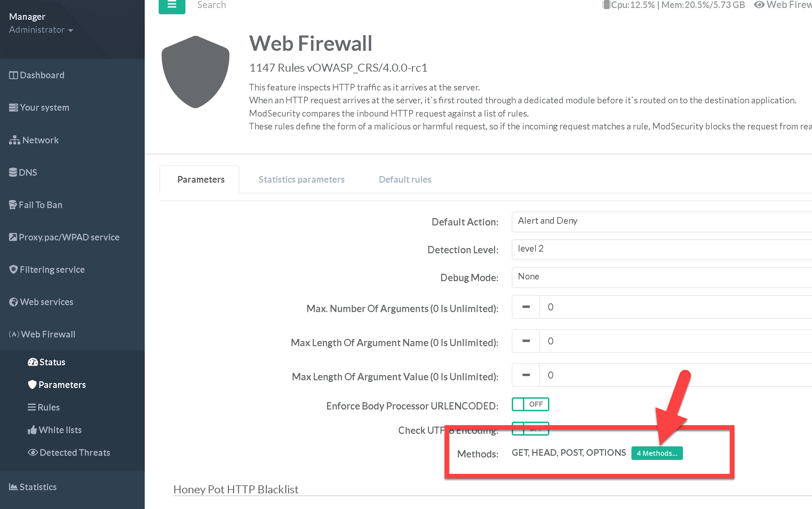Screen dimensions: 812x509
Task: Open the Detection Level dropdown
Action: coord(661,249)
